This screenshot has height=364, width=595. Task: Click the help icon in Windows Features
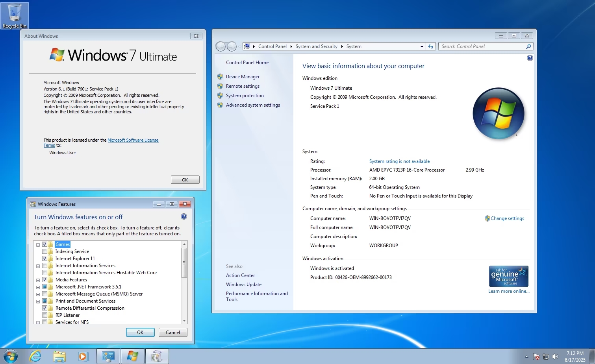click(184, 216)
